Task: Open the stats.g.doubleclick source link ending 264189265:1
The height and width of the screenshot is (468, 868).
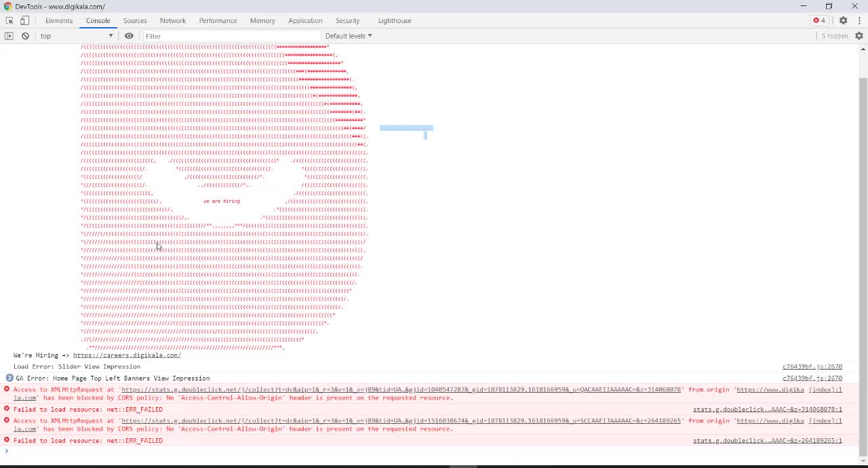Action: pyautogui.click(x=767, y=440)
